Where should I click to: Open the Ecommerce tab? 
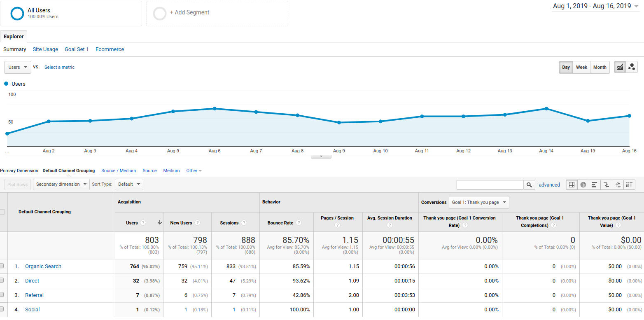pyautogui.click(x=110, y=49)
